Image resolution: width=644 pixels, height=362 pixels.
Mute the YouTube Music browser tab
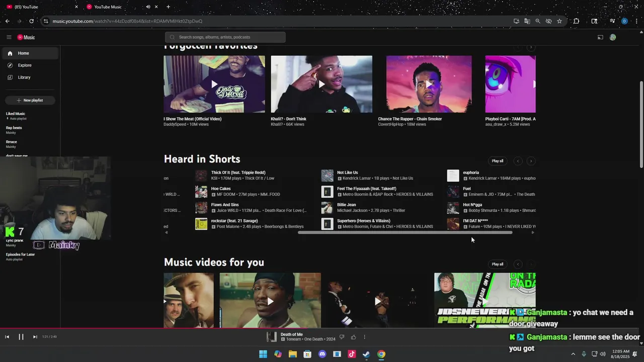point(148,7)
